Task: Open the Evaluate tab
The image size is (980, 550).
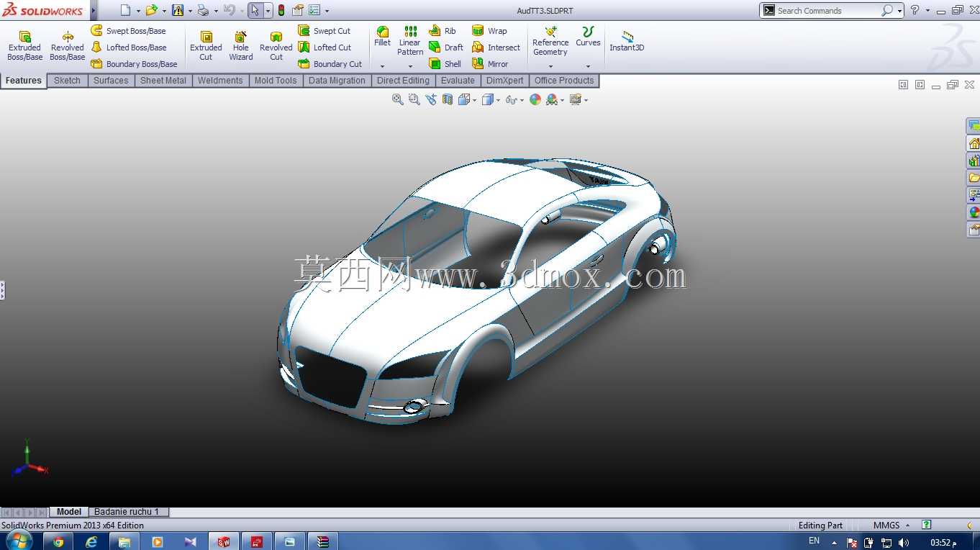Action: (x=458, y=81)
